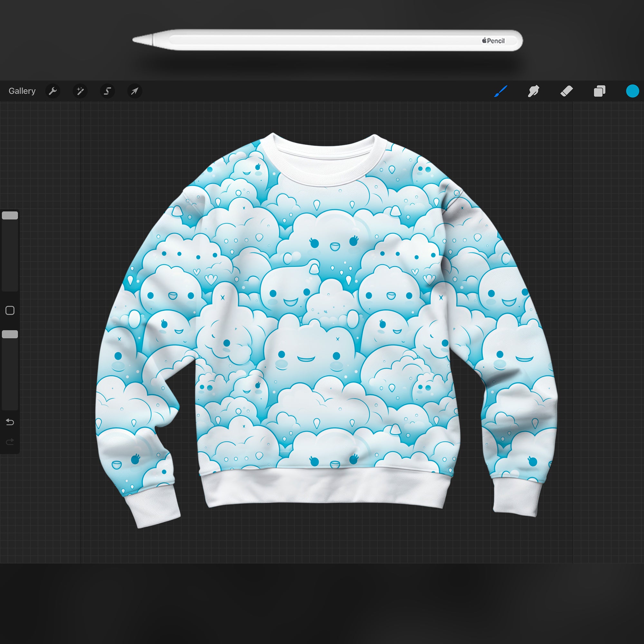The height and width of the screenshot is (644, 644).
Task: Tap the Gallery label in top bar
Action: coord(22,91)
